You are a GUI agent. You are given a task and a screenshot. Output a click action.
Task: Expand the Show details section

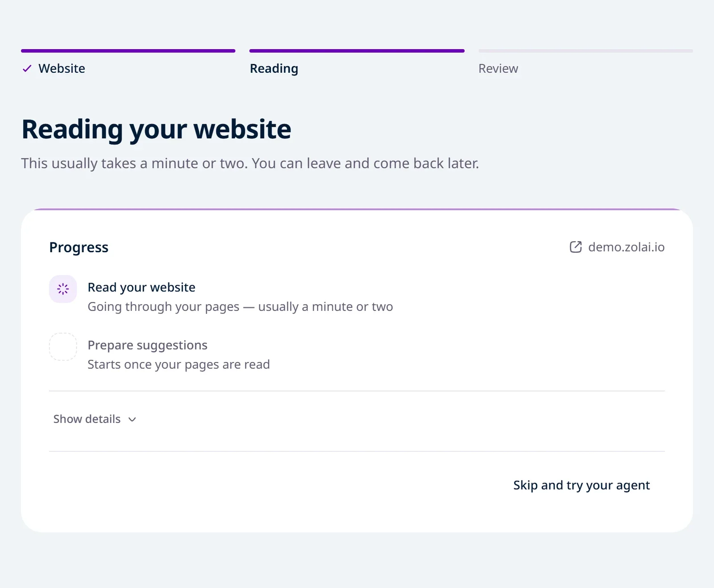pyautogui.click(x=95, y=419)
